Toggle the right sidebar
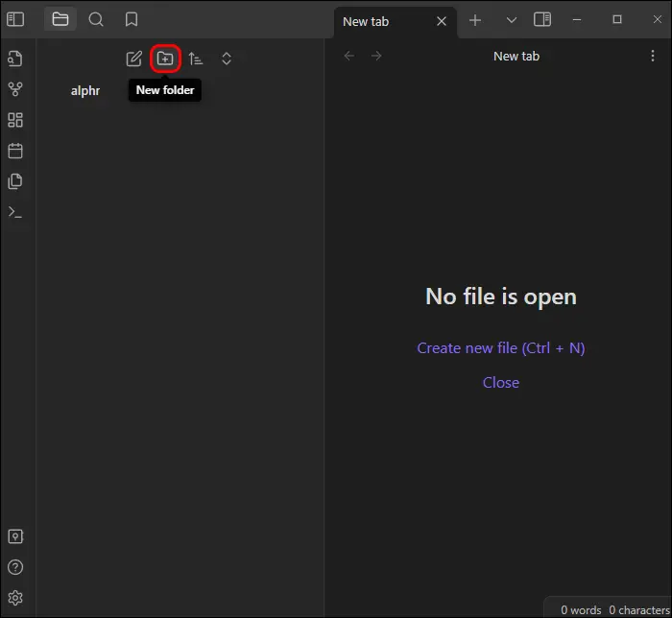 [x=542, y=19]
